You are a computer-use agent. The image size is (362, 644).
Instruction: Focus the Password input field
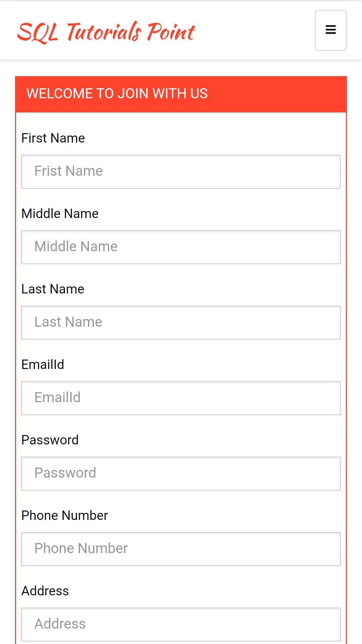click(181, 474)
